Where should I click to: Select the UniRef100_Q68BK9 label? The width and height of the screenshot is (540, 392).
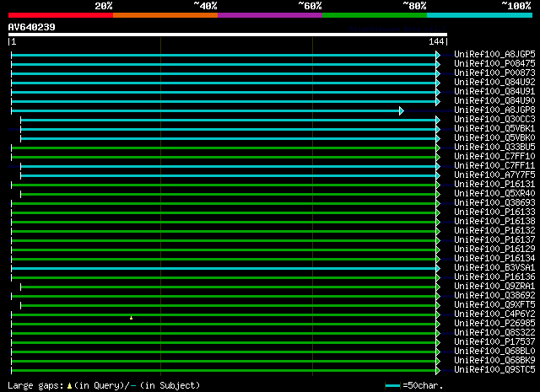tap(494, 361)
